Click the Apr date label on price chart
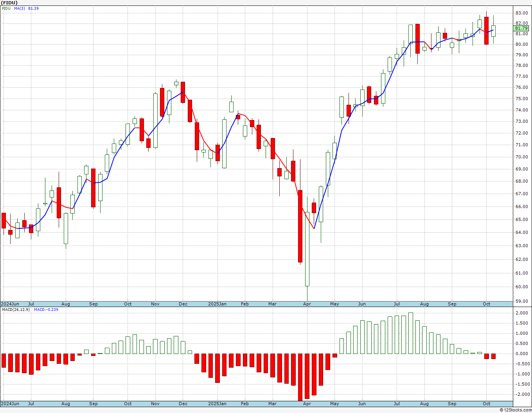532x413 pixels. click(307, 304)
